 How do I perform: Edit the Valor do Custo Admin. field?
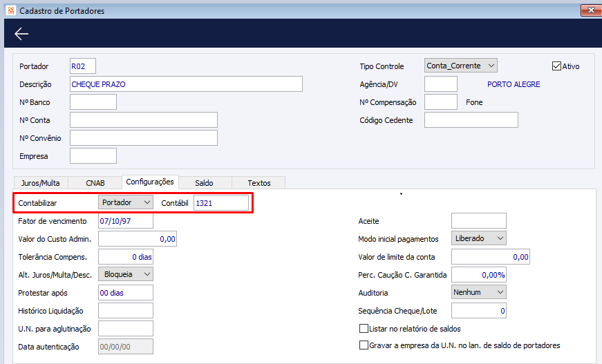(138, 239)
